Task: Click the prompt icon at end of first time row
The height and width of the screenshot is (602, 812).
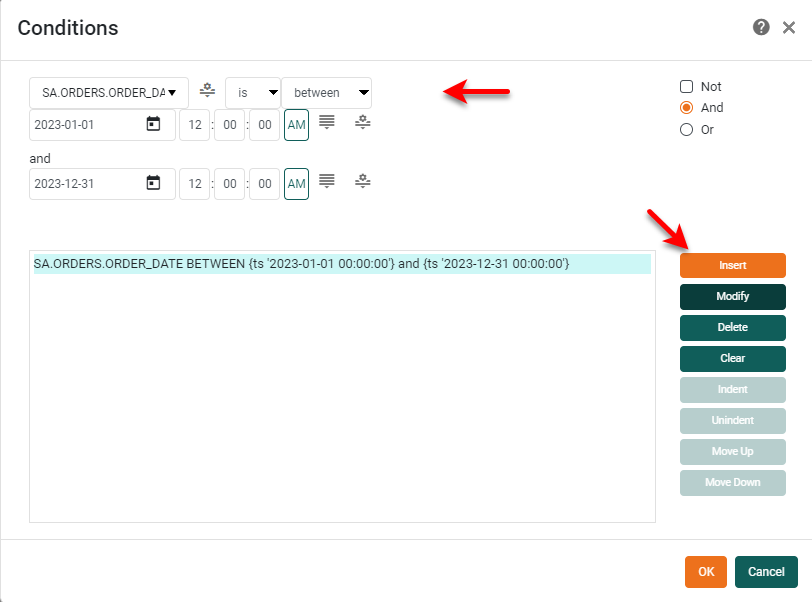Action: point(362,123)
